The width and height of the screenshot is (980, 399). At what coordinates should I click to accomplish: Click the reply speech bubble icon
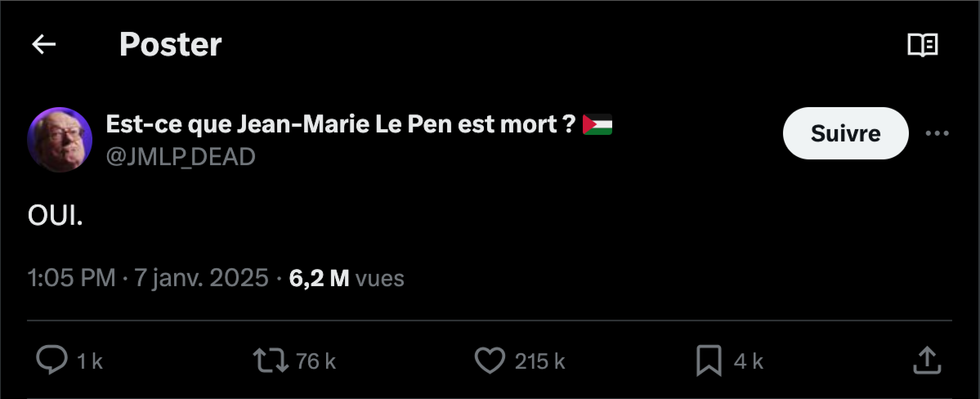click(x=52, y=360)
